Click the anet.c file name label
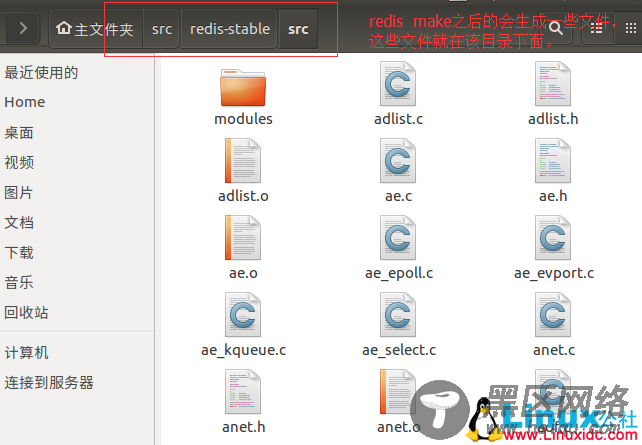 pos(554,350)
